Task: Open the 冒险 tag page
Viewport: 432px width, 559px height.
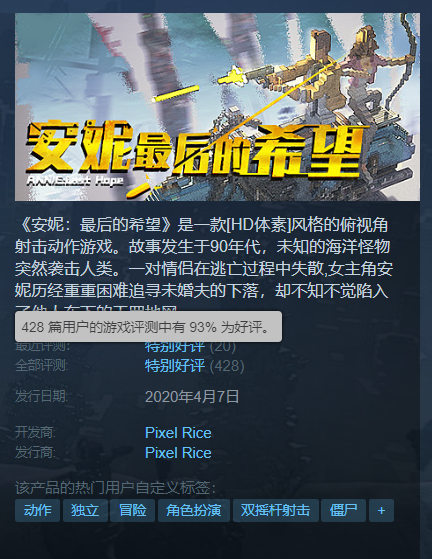Action: point(133,510)
